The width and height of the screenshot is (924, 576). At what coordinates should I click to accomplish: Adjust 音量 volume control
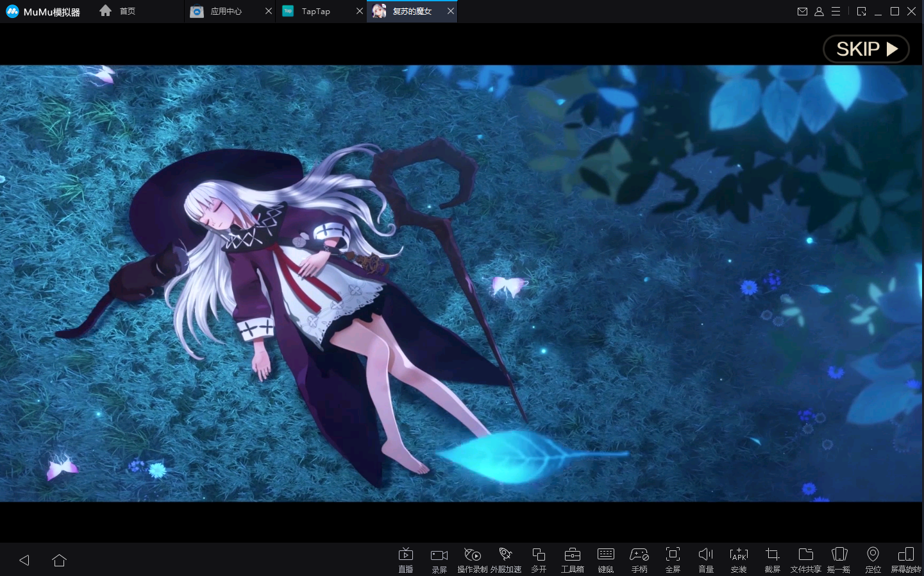coord(705,559)
